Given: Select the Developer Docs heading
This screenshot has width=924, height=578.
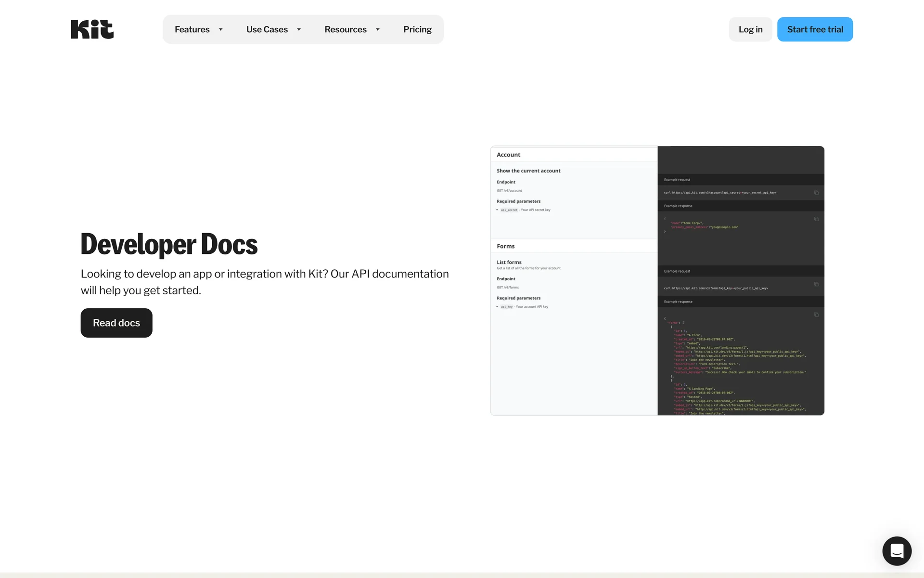Looking at the screenshot, I should point(169,244).
